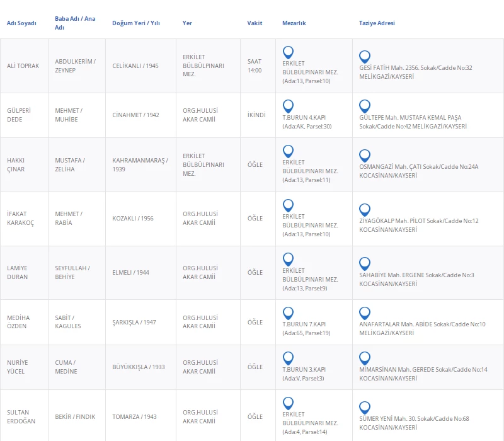
Task: Click the Doğum Yeri / Yılı header
Action: [x=135, y=23]
